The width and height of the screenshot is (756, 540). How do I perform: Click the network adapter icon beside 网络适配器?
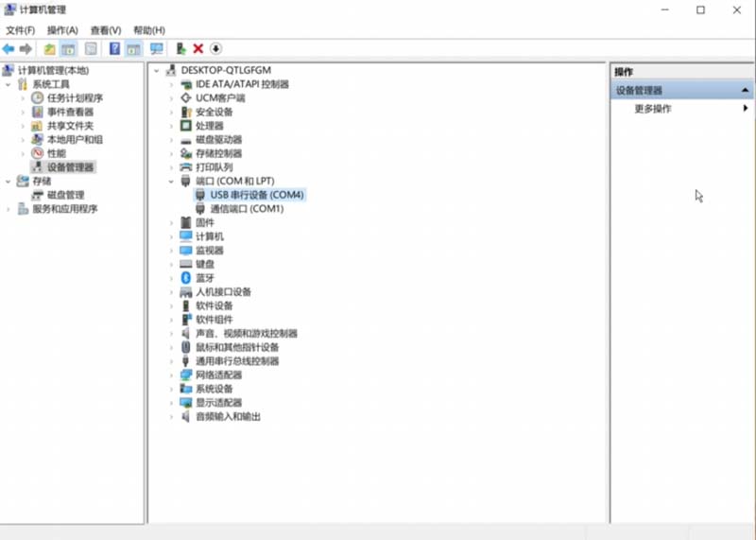click(185, 375)
